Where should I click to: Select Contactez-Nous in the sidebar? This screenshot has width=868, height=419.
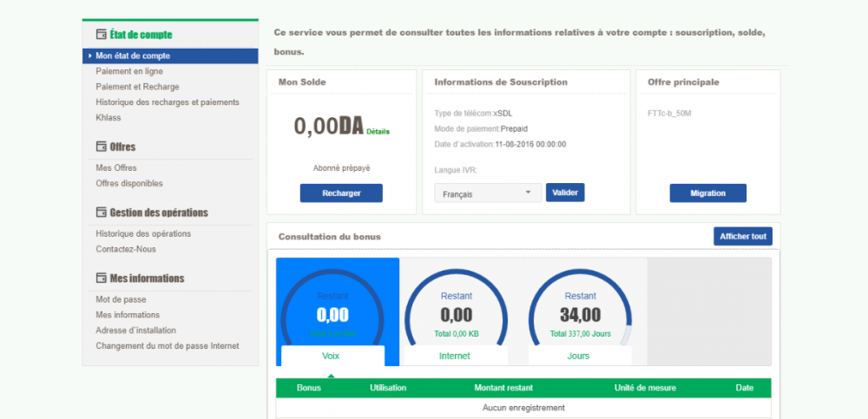126,249
